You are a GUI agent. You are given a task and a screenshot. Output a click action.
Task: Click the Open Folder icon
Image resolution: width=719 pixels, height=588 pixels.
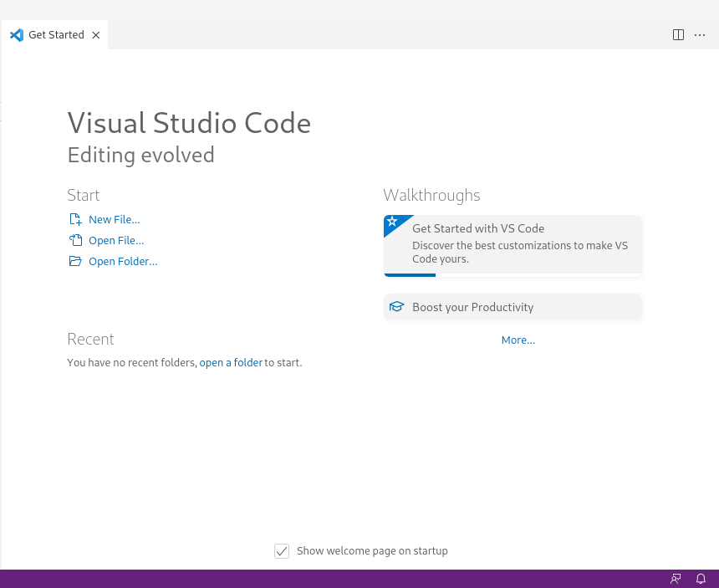pyautogui.click(x=75, y=262)
